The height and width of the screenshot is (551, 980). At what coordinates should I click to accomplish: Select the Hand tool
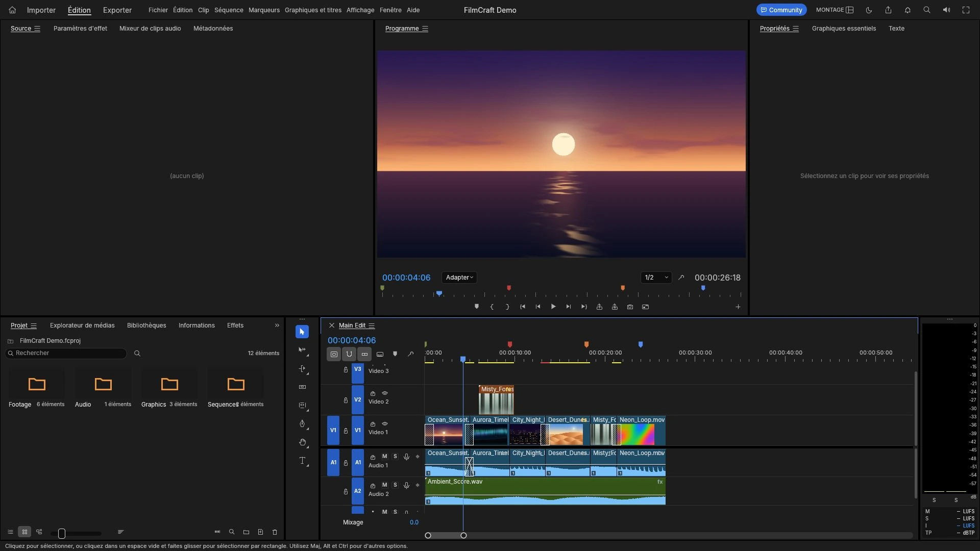pyautogui.click(x=302, y=442)
